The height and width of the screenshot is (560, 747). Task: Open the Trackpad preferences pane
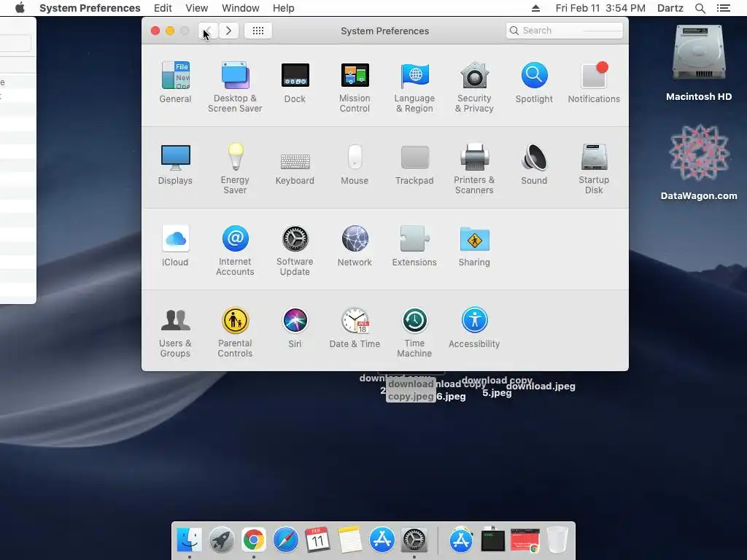[x=414, y=164]
